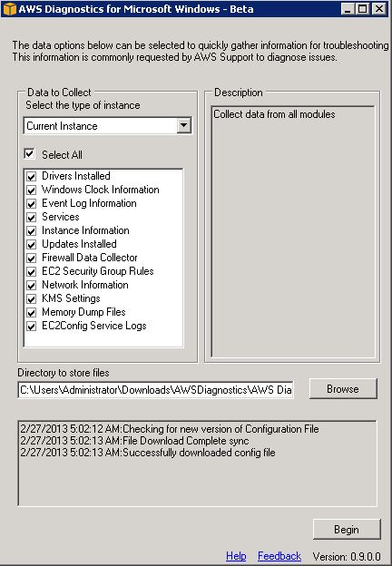Image resolution: width=392 pixels, height=566 pixels.
Task: Disable Event Log Information collection
Action: (32, 203)
